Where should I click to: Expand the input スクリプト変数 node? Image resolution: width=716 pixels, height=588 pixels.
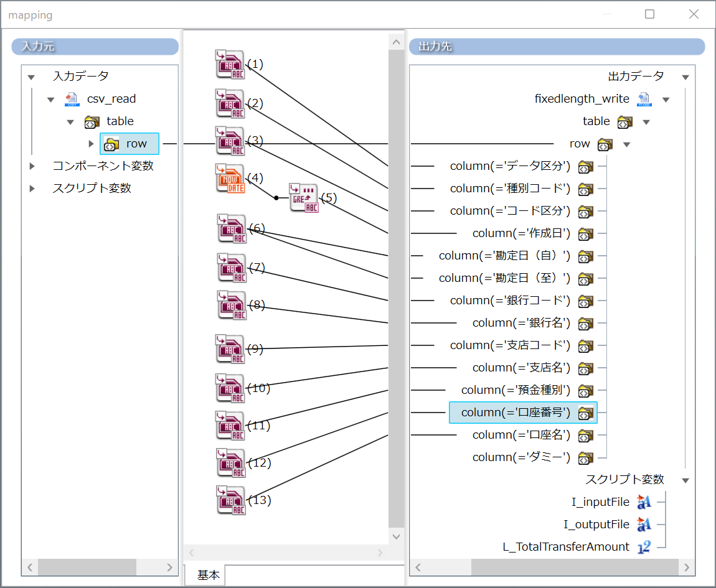click(32, 189)
